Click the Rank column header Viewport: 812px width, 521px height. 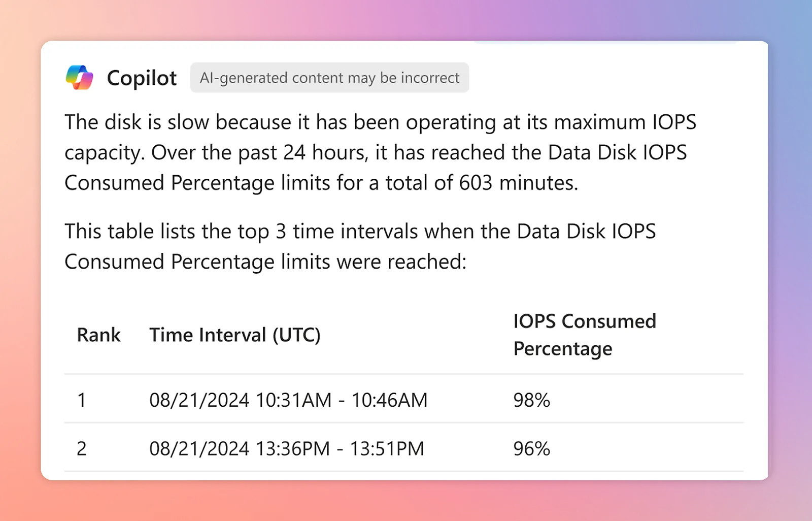click(98, 335)
